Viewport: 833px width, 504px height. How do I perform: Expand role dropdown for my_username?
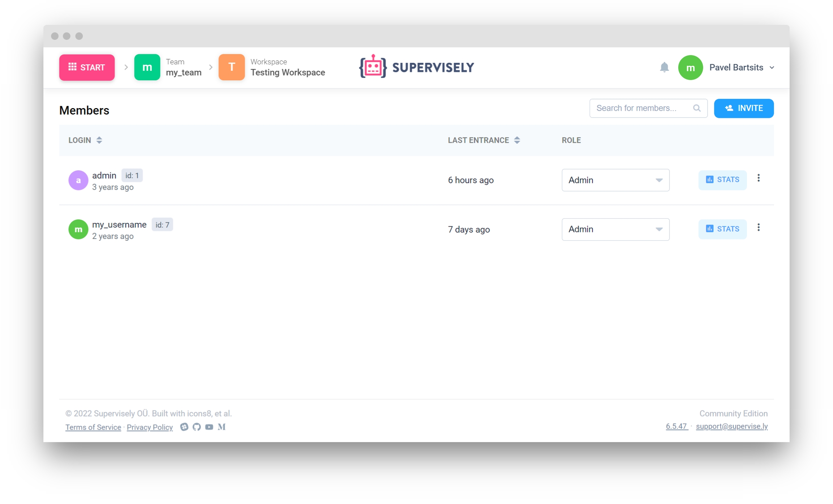[615, 229]
